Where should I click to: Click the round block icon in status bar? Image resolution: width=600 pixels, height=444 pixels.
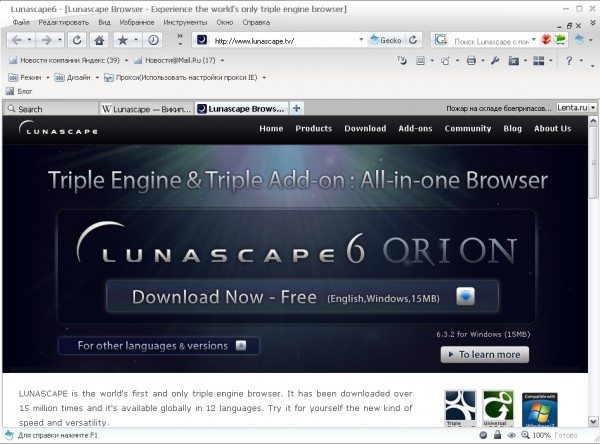tap(483, 435)
